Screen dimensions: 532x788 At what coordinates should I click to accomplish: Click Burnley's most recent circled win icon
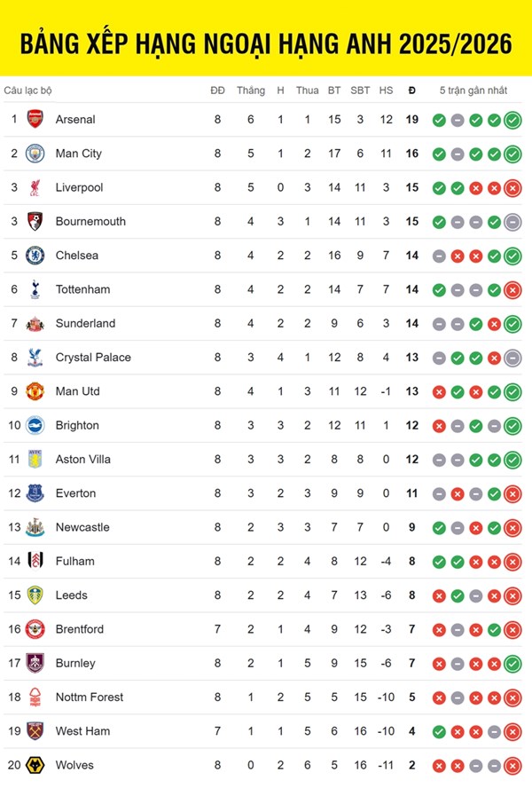[x=512, y=663]
